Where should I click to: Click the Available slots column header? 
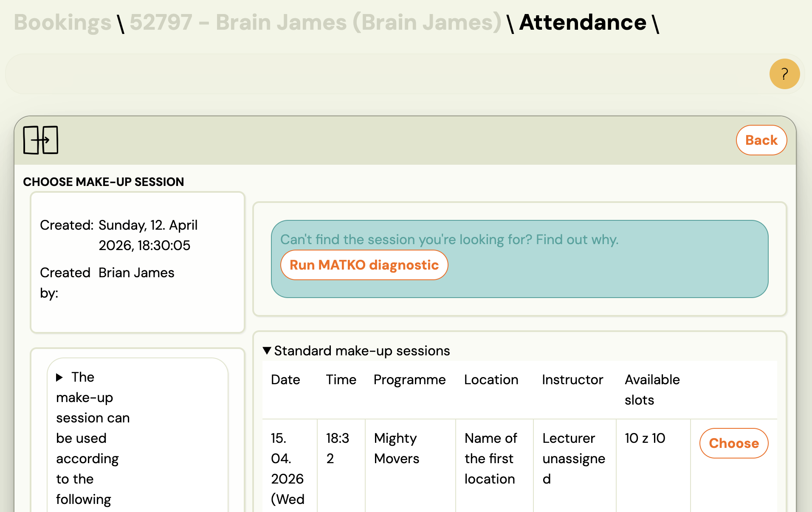pos(652,389)
